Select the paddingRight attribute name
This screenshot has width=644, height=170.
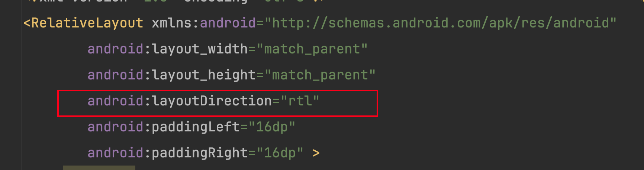click(x=200, y=153)
